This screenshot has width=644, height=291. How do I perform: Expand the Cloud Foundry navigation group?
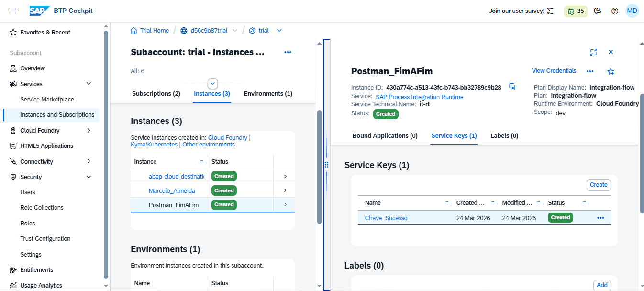point(89,130)
